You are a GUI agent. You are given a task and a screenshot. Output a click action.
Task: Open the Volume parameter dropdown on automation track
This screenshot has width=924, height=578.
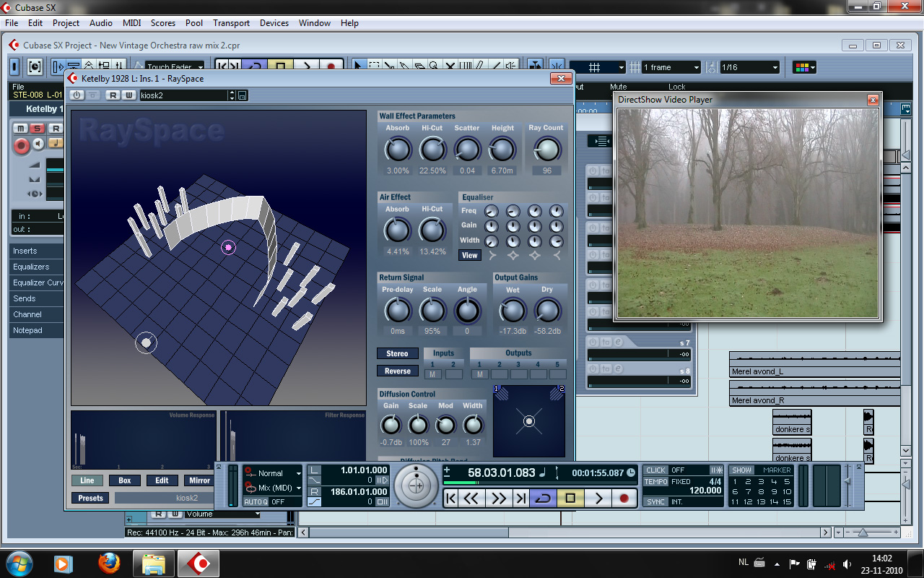[x=222, y=514]
